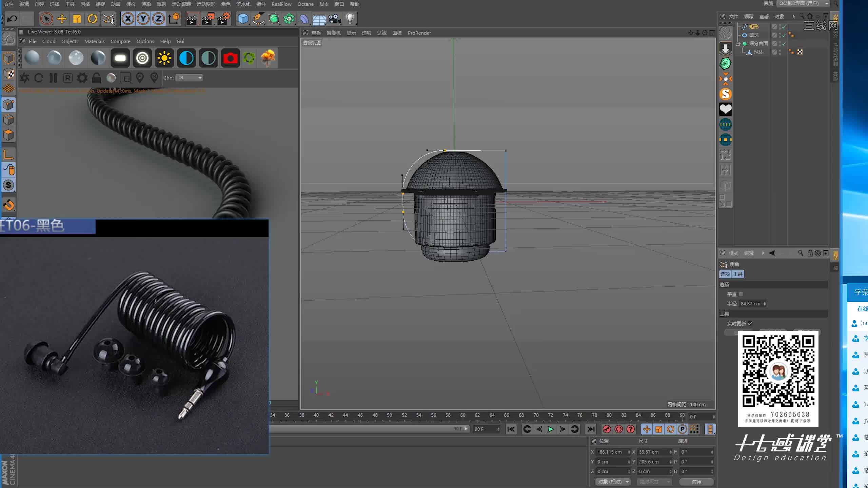868x488 pixels.
Task: Open Live Viewer Materials menu
Action: coord(94,41)
